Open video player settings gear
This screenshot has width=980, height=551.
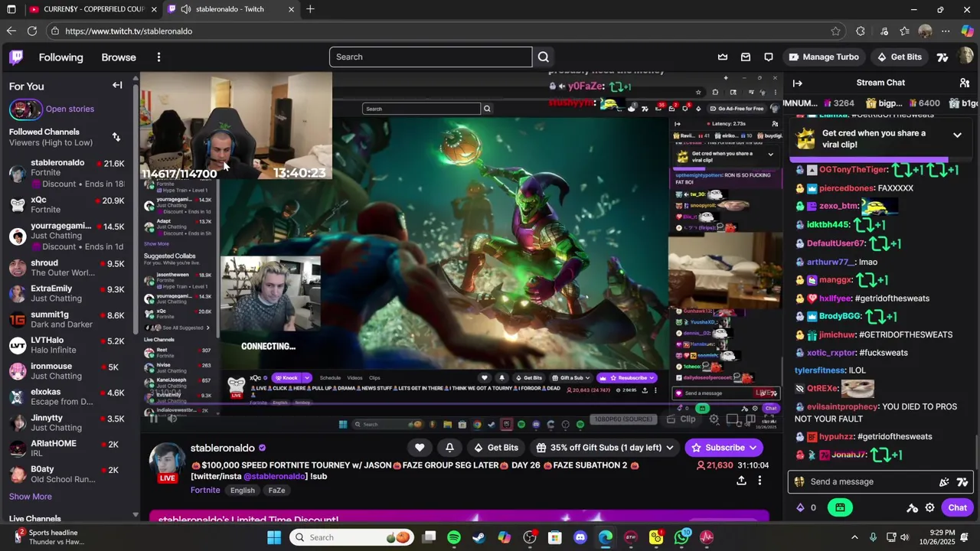pyautogui.click(x=714, y=419)
